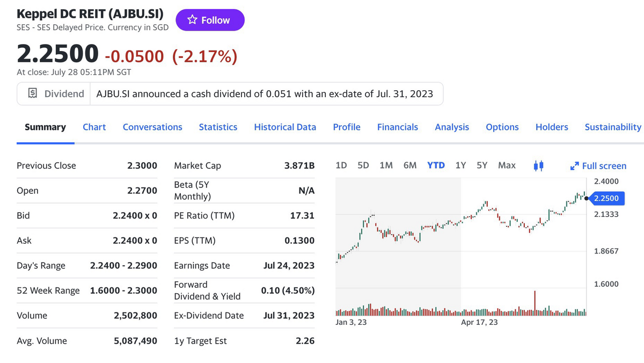644x363 pixels.
Task: Click the Open value 2.2700
Action: click(142, 191)
